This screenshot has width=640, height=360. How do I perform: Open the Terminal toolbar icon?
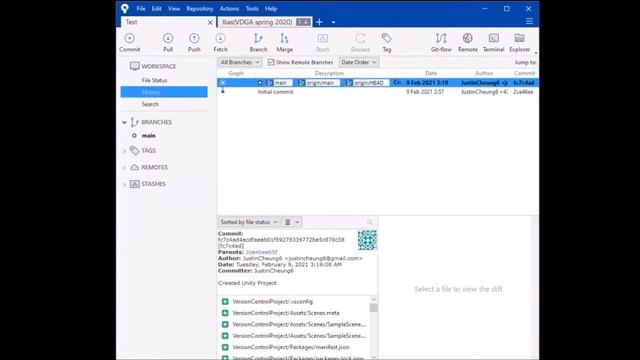493,42
